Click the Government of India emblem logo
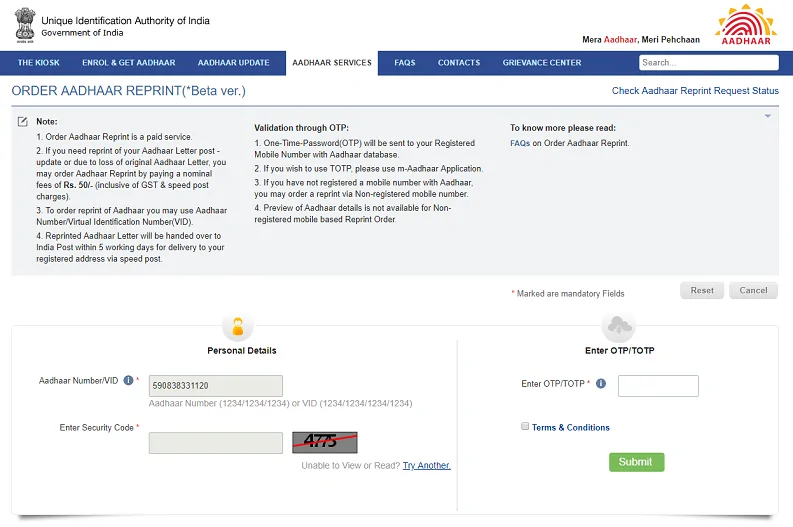This screenshot has height=527, width=793. (25, 25)
